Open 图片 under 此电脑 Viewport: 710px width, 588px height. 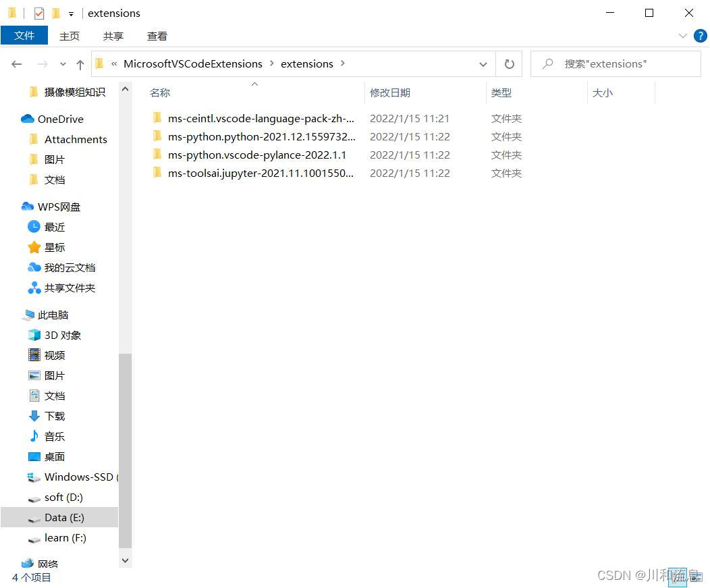pos(55,375)
